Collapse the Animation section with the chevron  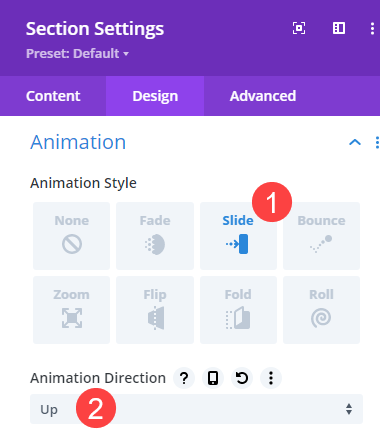[355, 142]
